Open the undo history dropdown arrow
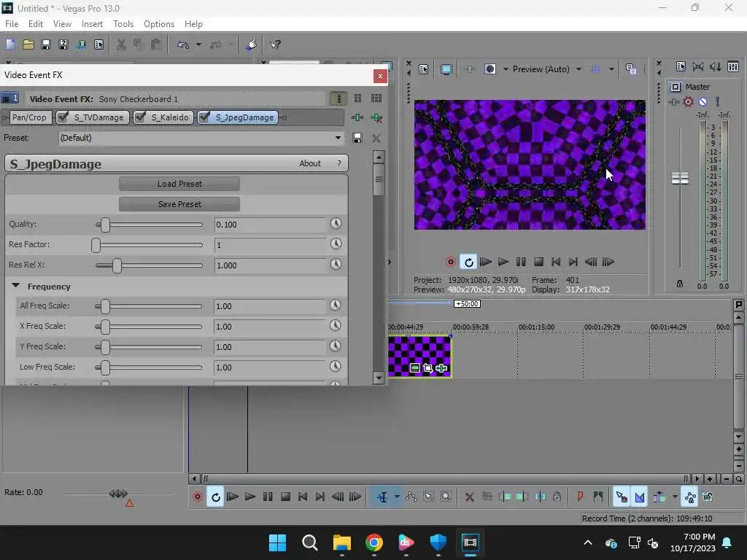747x560 pixels. click(x=198, y=44)
